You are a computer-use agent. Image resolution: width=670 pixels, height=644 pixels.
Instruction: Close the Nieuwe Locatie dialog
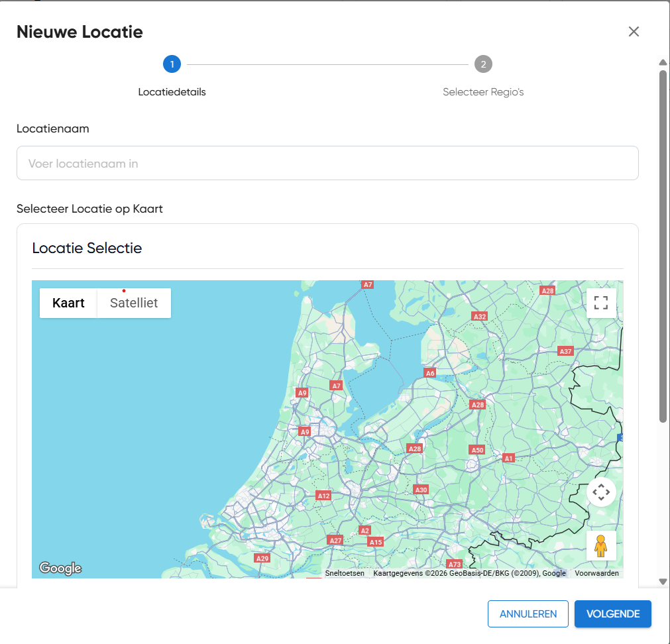(x=634, y=32)
